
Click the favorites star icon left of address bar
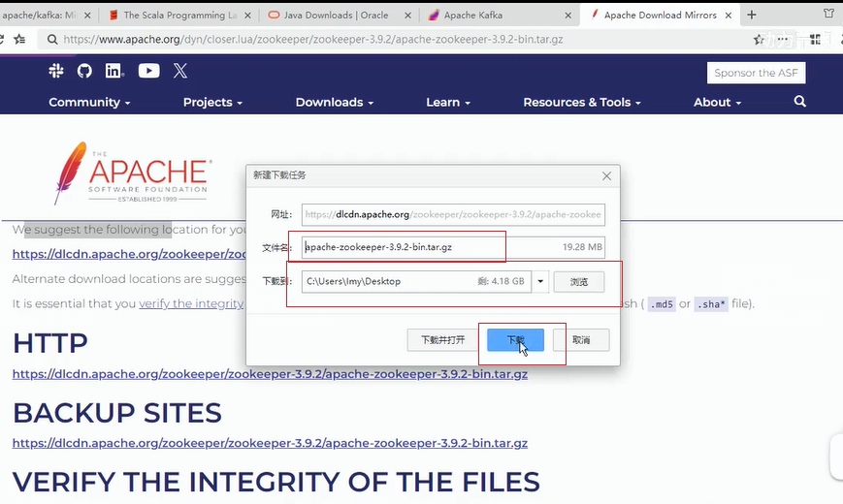[20, 39]
